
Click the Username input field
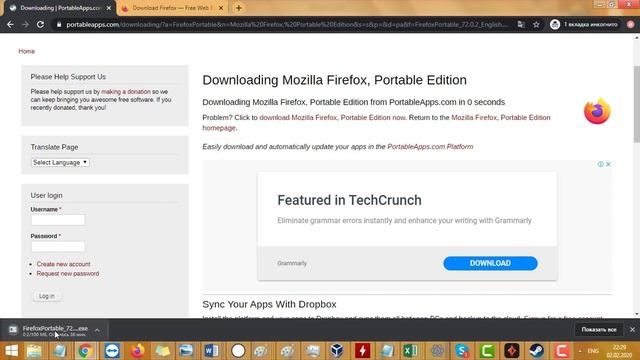(x=58, y=220)
